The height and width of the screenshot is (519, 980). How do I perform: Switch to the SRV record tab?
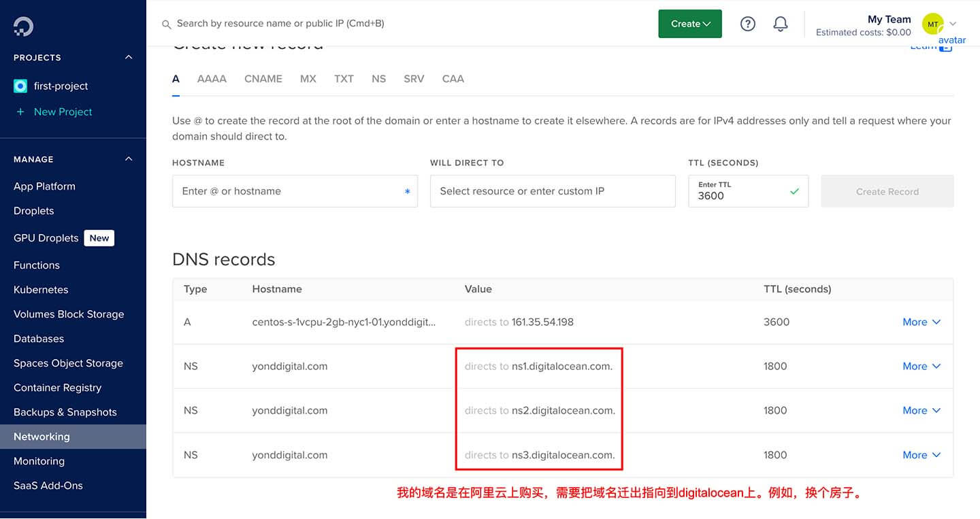(414, 79)
